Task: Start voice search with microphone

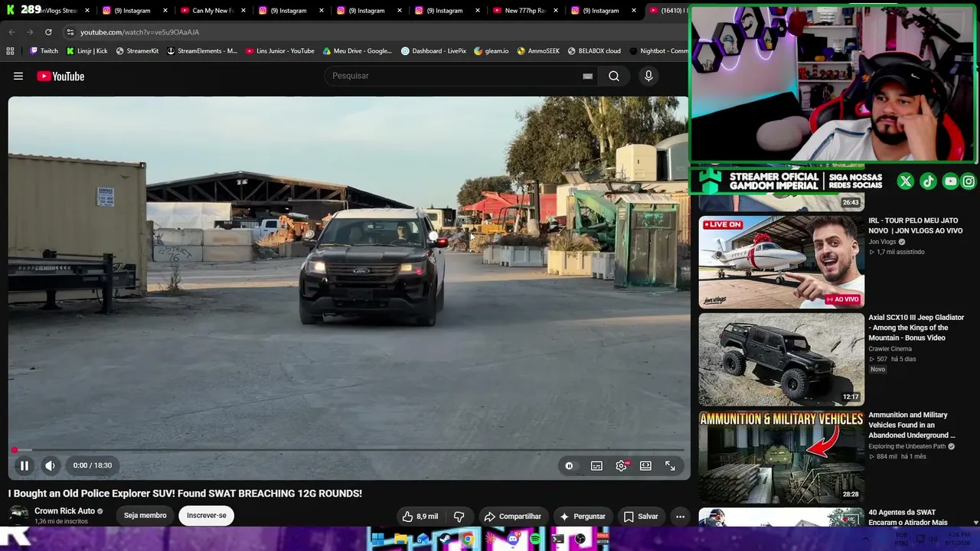Action: click(648, 76)
